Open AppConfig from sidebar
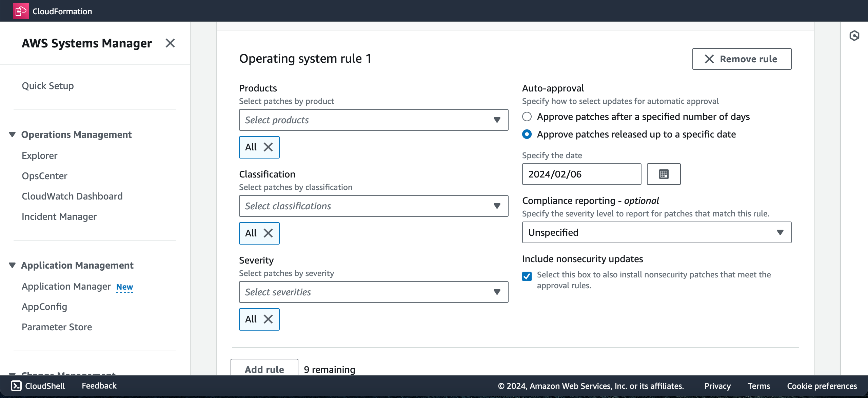The width and height of the screenshot is (868, 398). point(44,307)
